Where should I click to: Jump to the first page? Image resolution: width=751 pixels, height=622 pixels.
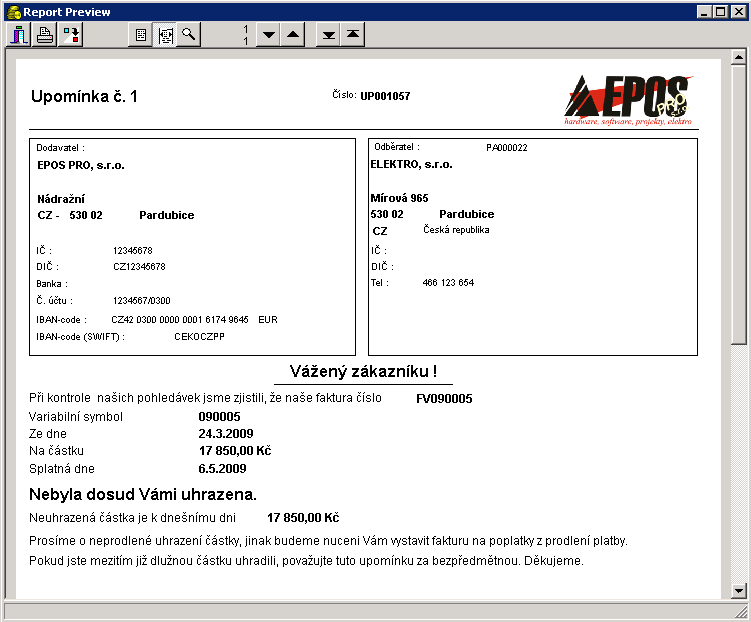pyautogui.click(x=352, y=35)
